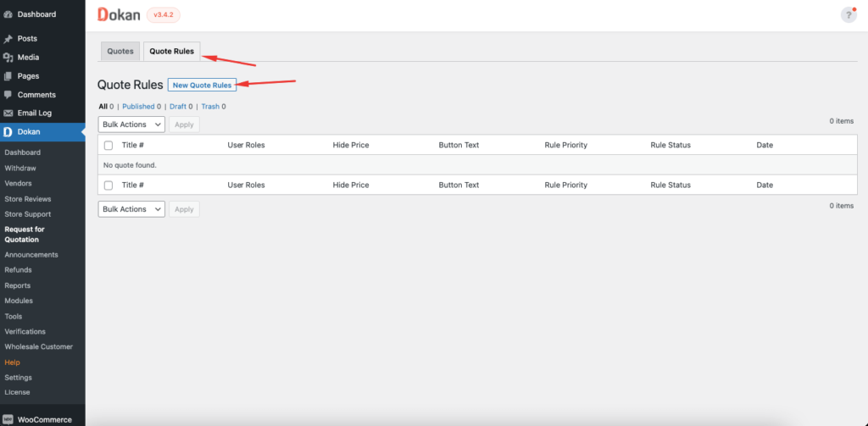Image resolution: width=868 pixels, height=426 pixels.
Task: Open the Vendors submenu item
Action: (x=19, y=184)
